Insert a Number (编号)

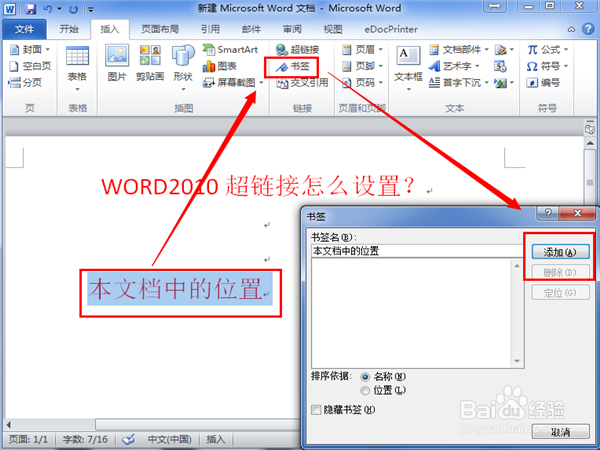click(x=543, y=82)
